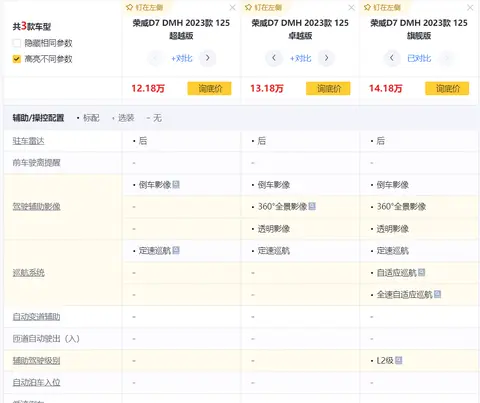Image resolution: width=480 pixels, height=403 pixels.
Task: Click 定速巡航 in 旗舰版 column
Action: coord(393,251)
